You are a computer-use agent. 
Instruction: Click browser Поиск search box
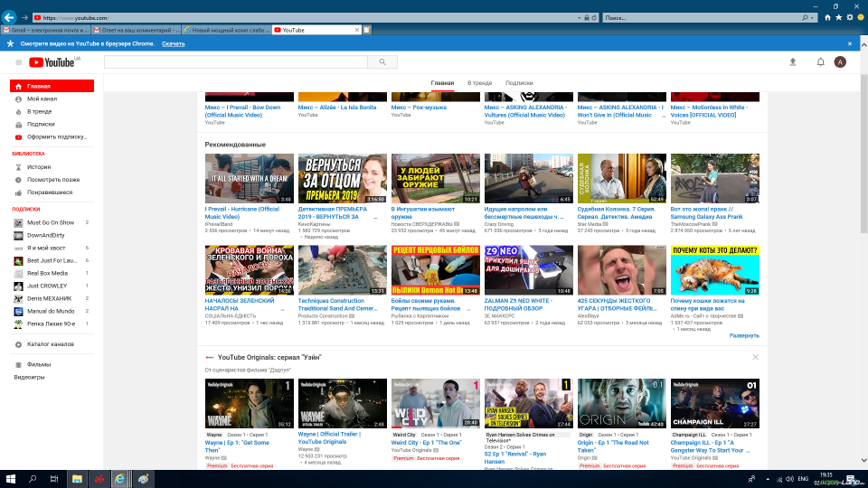(x=702, y=18)
